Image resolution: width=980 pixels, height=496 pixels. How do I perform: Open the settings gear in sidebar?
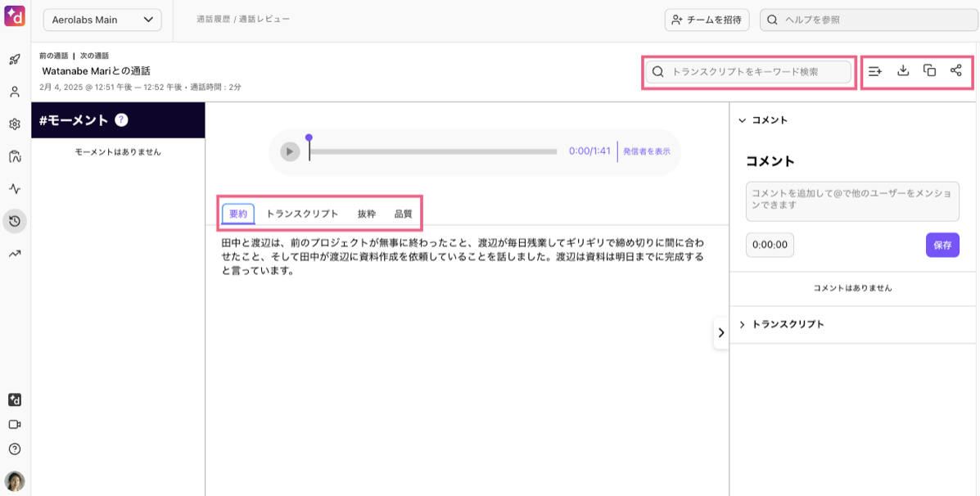15,124
